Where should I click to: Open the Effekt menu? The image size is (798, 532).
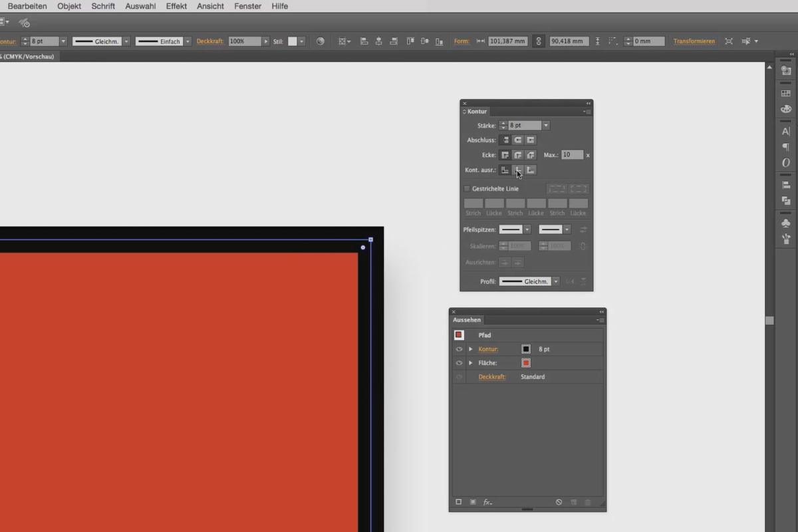[x=176, y=6]
